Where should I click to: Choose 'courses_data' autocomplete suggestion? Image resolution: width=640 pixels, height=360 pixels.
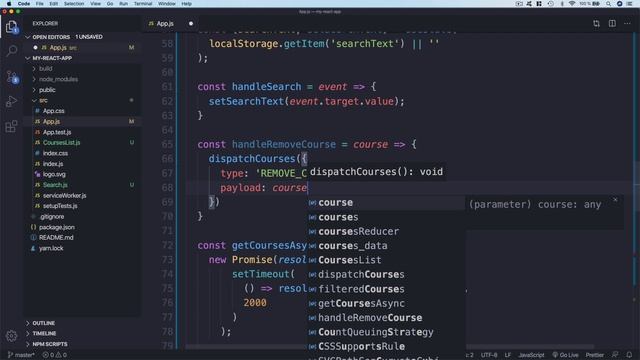(386, 246)
